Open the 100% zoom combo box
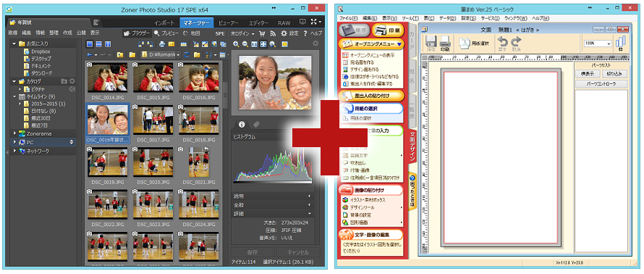Screen dimensions: 644x274 [598, 43]
